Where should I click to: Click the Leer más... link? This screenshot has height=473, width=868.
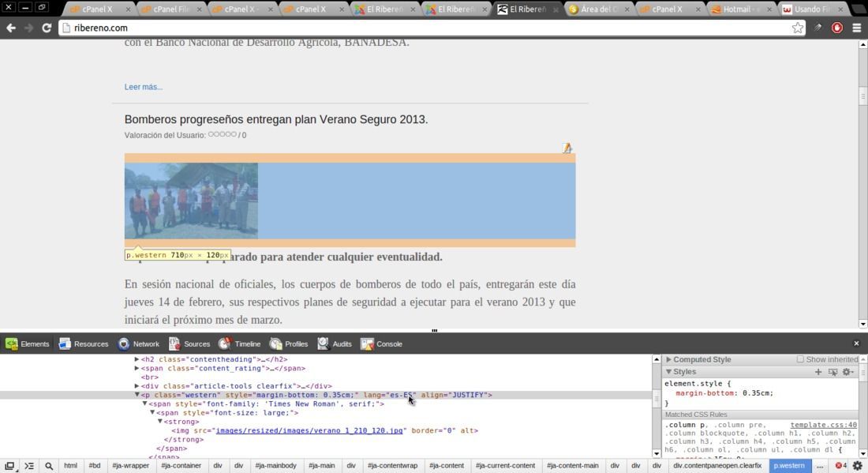144,87
